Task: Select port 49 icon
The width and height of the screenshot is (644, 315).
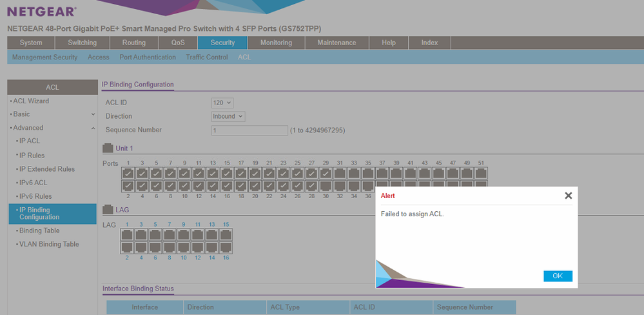Action: (x=467, y=173)
